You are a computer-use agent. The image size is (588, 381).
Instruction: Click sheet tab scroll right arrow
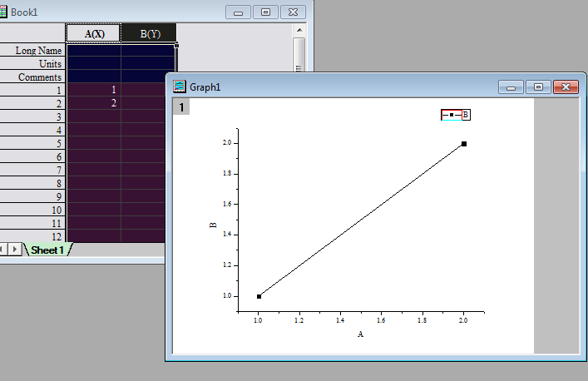[15, 249]
